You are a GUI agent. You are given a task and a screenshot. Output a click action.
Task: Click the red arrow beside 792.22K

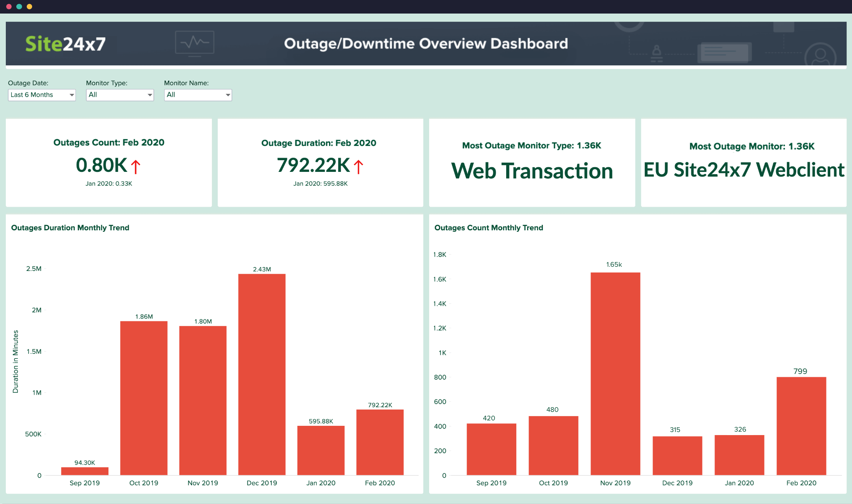tap(359, 167)
